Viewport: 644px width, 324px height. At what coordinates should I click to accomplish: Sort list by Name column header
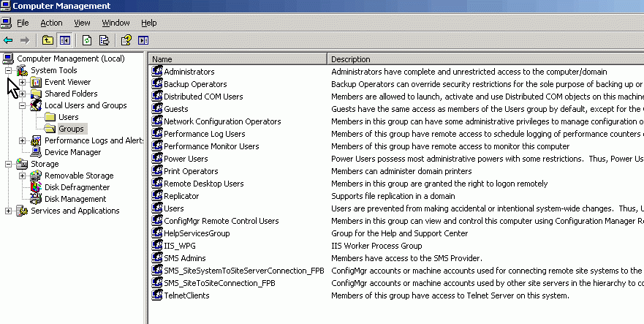click(238, 59)
